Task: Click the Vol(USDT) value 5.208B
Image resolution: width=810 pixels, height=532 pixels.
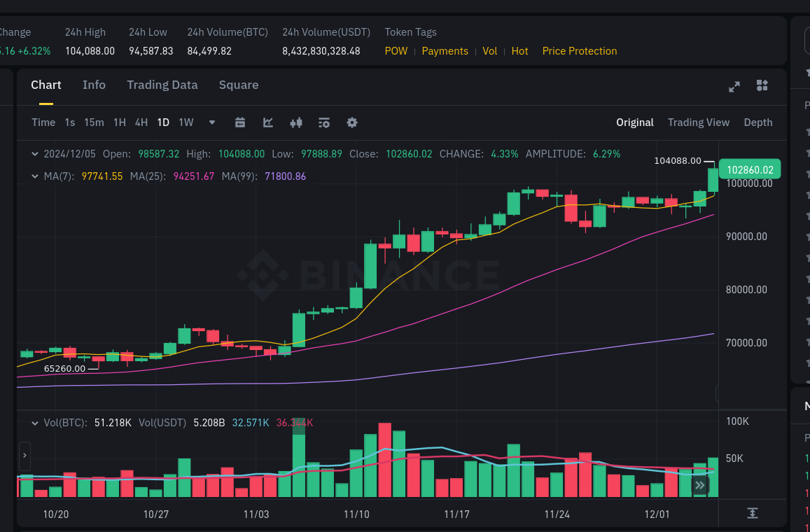Action: point(209,423)
